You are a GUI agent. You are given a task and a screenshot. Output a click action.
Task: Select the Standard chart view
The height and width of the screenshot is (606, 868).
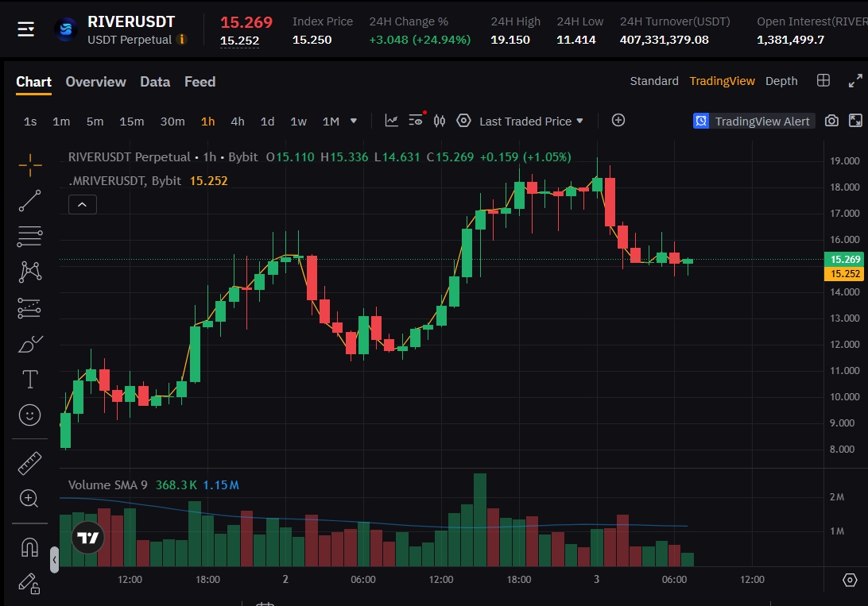(x=654, y=81)
